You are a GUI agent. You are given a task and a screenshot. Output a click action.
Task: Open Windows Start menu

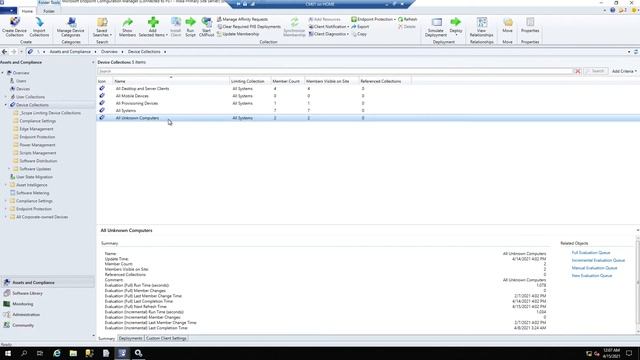pyautogui.click(x=8, y=353)
